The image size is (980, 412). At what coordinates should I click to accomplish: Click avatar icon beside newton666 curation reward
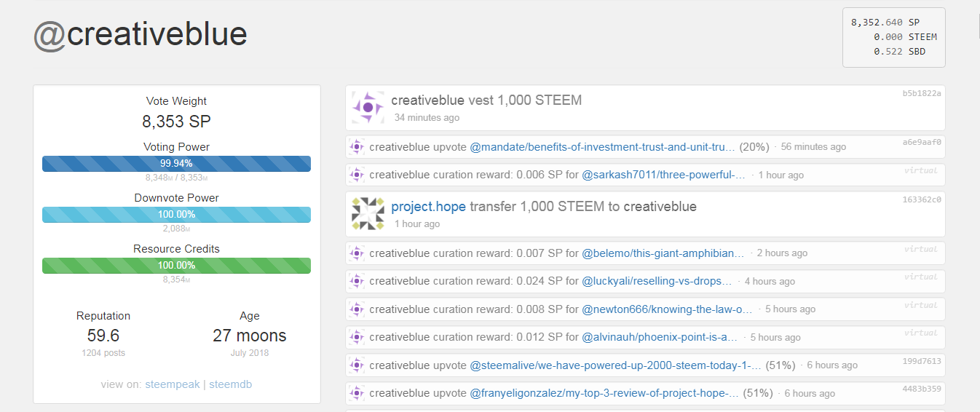coord(357,309)
